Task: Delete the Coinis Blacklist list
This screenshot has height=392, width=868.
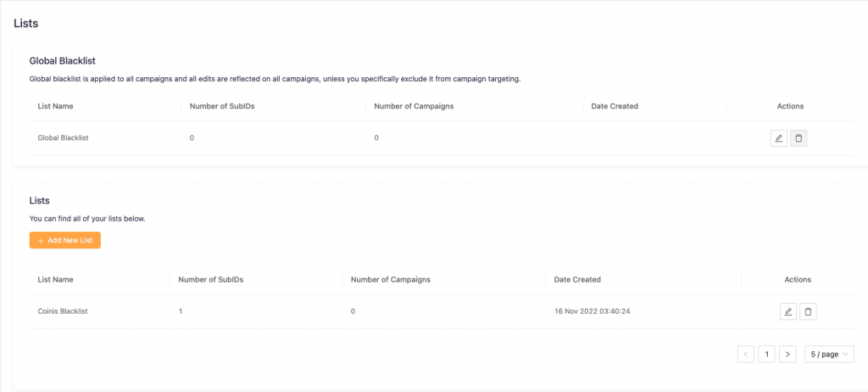Action: (x=809, y=312)
